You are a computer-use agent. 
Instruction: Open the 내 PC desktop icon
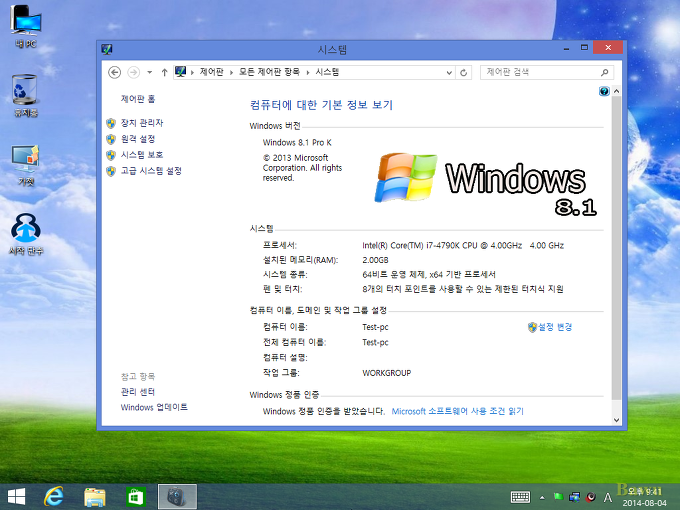[x=26, y=25]
